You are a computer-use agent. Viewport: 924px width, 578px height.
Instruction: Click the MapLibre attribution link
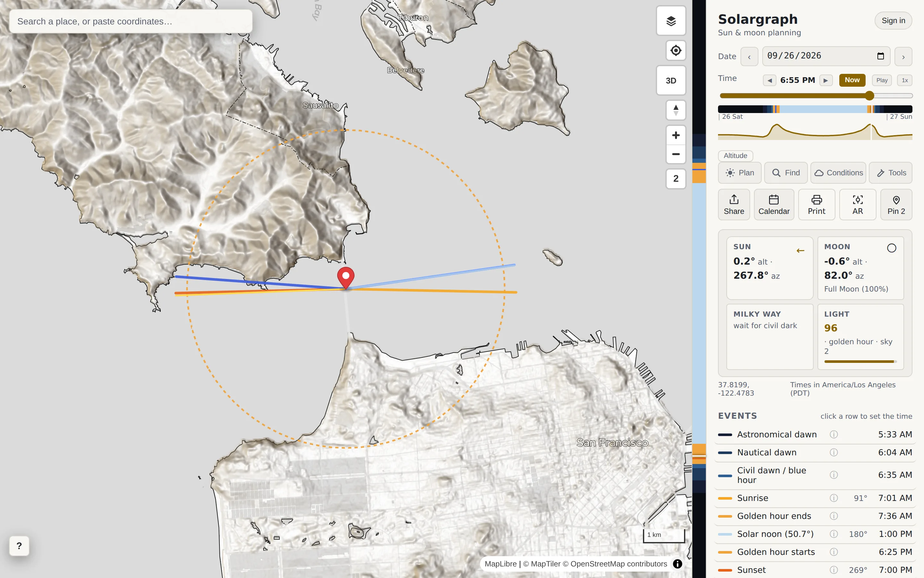click(500, 564)
